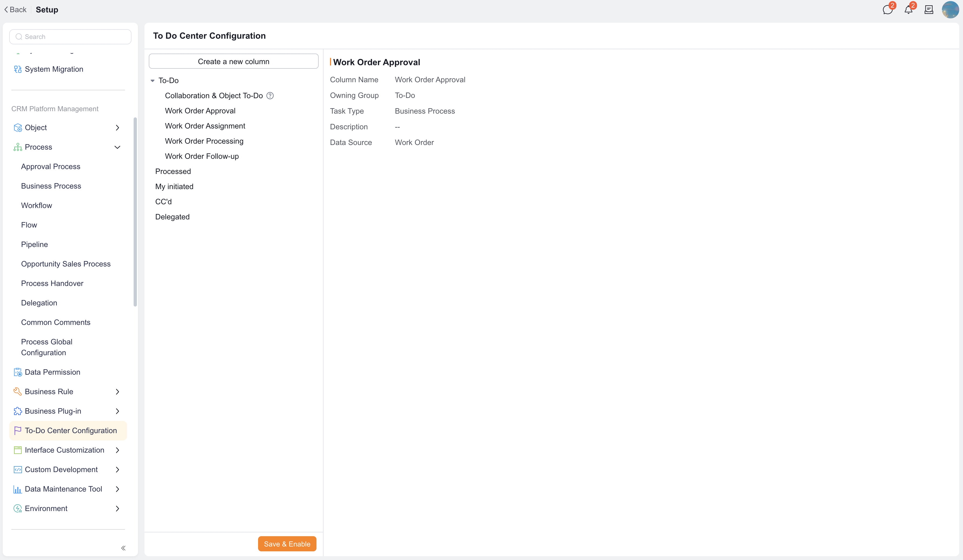The image size is (963, 560).
Task: Click the To-Do Center flag icon
Action: tap(18, 431)
